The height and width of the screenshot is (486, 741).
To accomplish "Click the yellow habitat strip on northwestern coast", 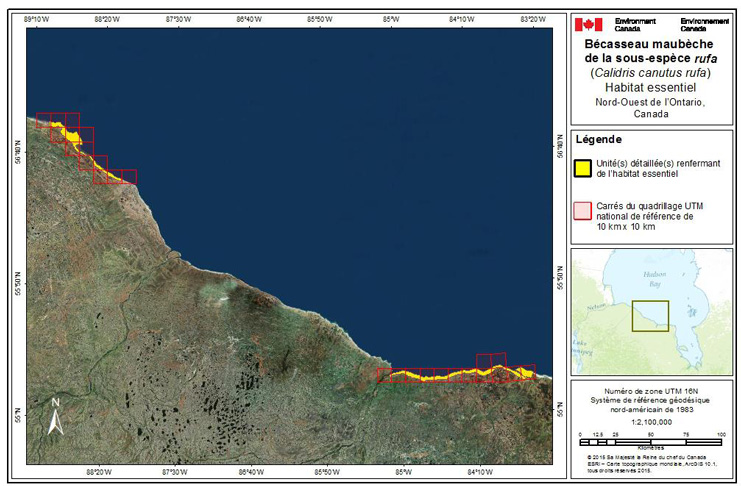I will (x=85, y=150).
